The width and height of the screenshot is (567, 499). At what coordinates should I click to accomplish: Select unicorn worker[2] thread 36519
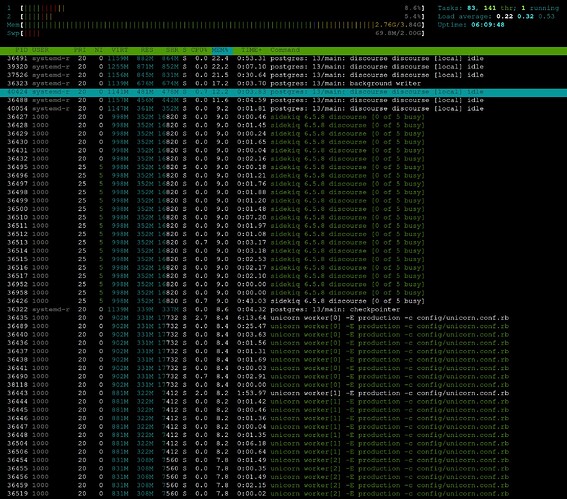point(284,494)
